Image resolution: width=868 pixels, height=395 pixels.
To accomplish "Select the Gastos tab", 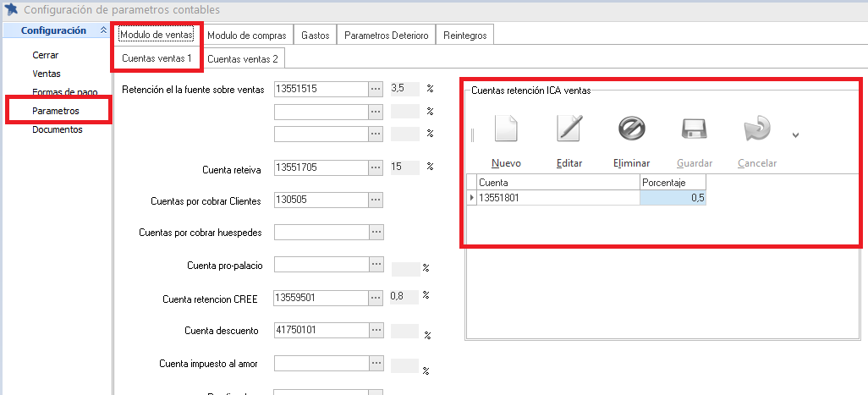I will [x=315, y=35].
